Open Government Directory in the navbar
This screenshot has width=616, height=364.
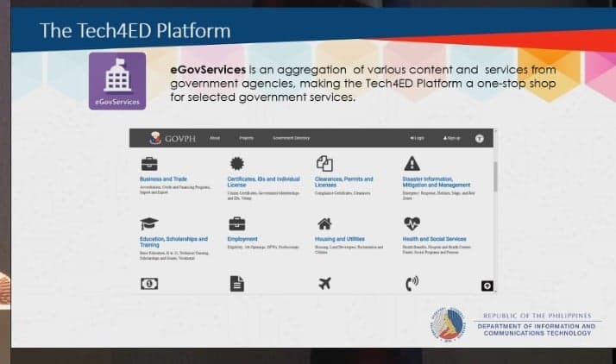point(291,138)
